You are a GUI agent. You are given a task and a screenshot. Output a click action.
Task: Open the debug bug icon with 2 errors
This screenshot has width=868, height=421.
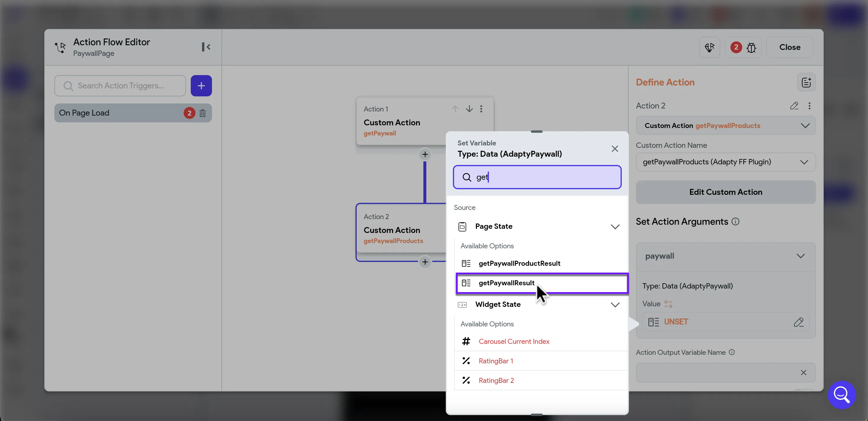751,48
